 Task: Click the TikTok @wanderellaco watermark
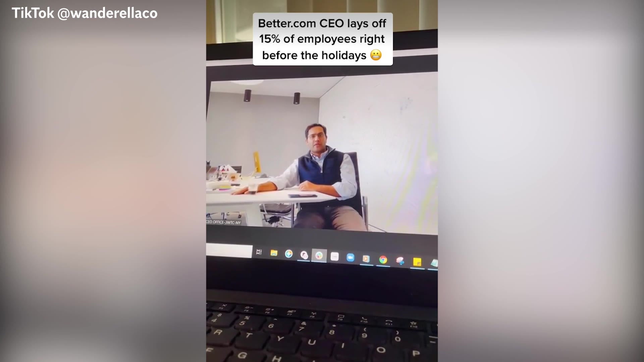[x=85, y=13]
